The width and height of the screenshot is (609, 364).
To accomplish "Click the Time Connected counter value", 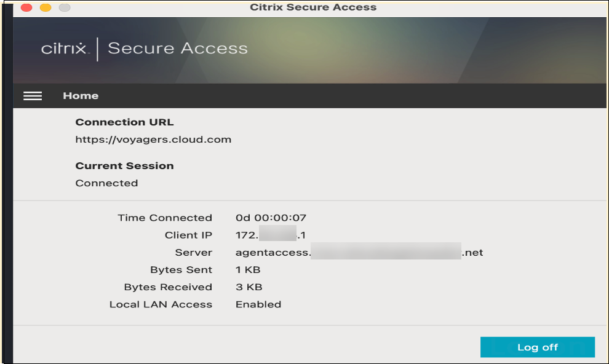I will [x=271, y=217].
